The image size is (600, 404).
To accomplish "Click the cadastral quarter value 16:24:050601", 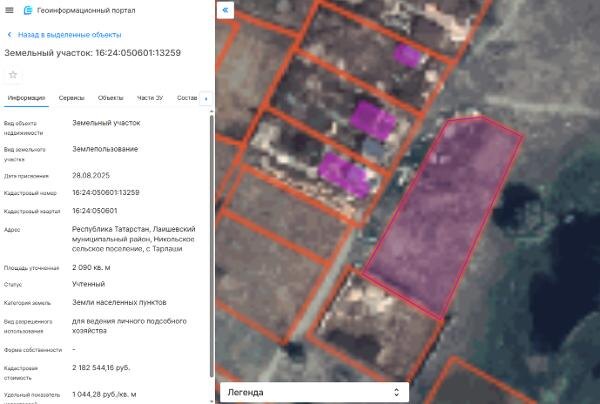I will [x=95, y=211].
